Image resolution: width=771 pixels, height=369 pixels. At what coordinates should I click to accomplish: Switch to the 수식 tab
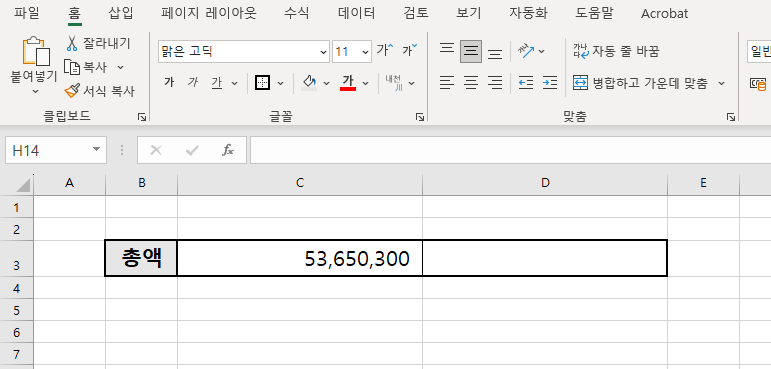297,13
